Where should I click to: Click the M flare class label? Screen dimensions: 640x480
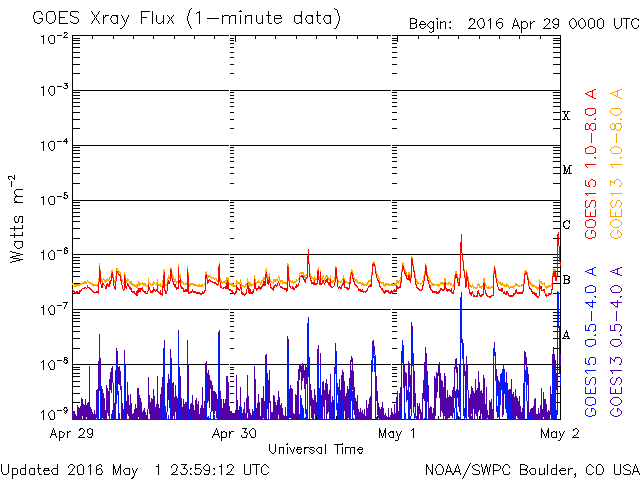point(566,170)
